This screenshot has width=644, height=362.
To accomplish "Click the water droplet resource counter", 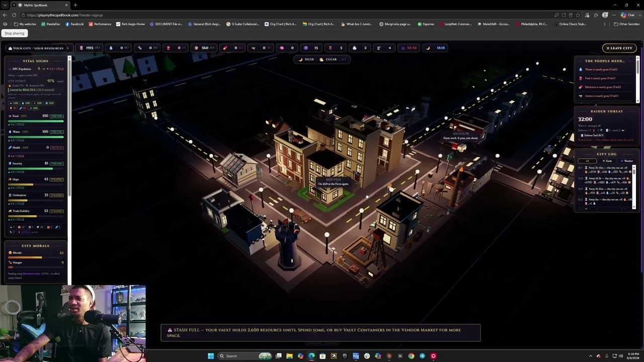I will pos(119,48).
